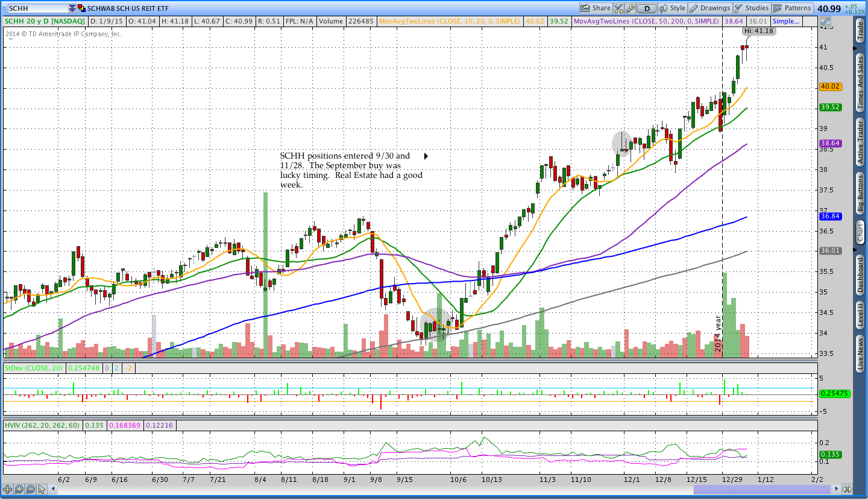Viewport: 868px width, 500px height.
Task: Open the Times And Sales side tab
Action: (x=860, y=80)
